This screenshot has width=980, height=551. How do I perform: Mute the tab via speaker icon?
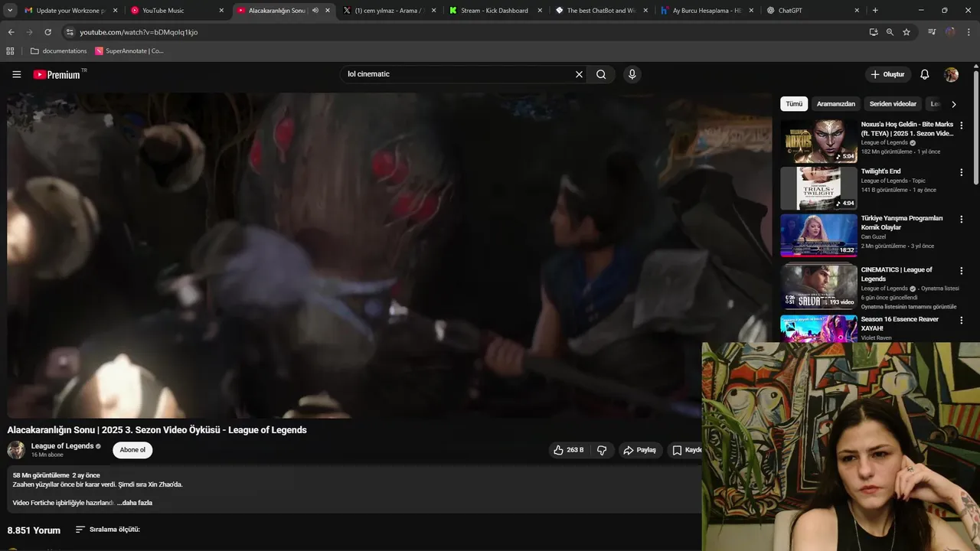click(315, 11)
